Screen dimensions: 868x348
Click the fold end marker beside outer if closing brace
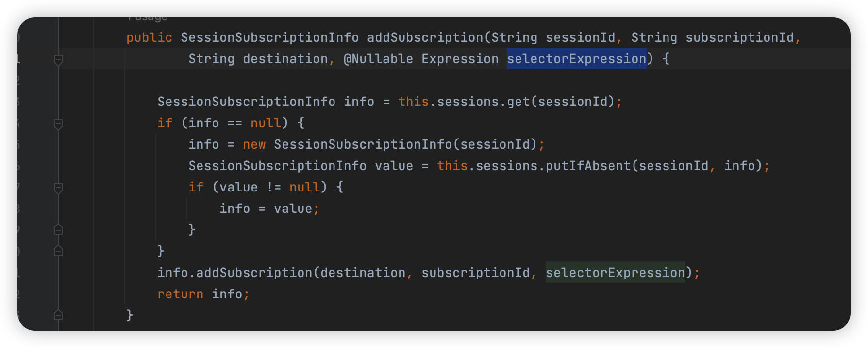pyautogui.click(x=58, y=250)
